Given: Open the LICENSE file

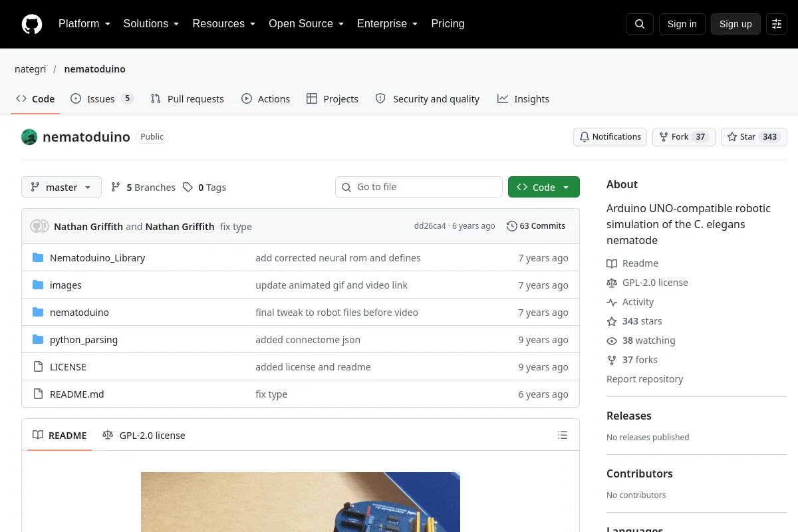Looking at the screenshot, I should coord(68,367).
